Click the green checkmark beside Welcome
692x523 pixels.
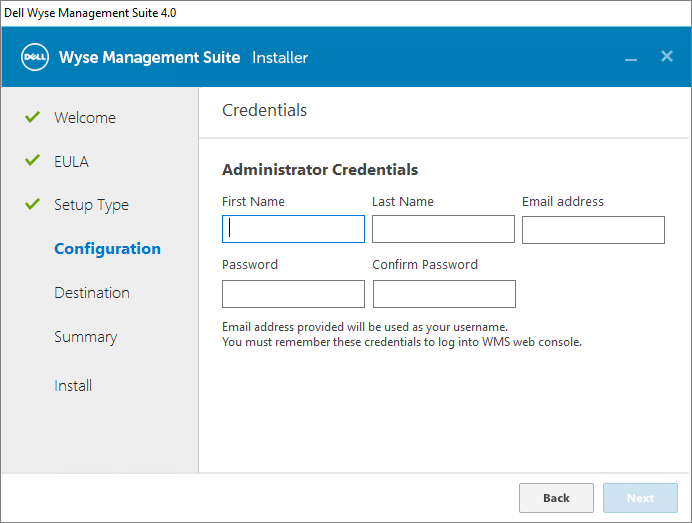[32, 117]
